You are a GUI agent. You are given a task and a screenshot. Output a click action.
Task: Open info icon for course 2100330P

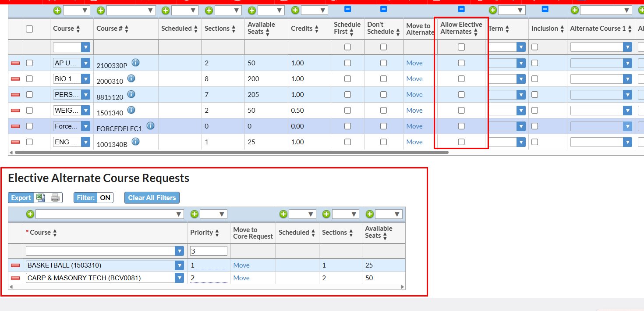coord(135,63)
